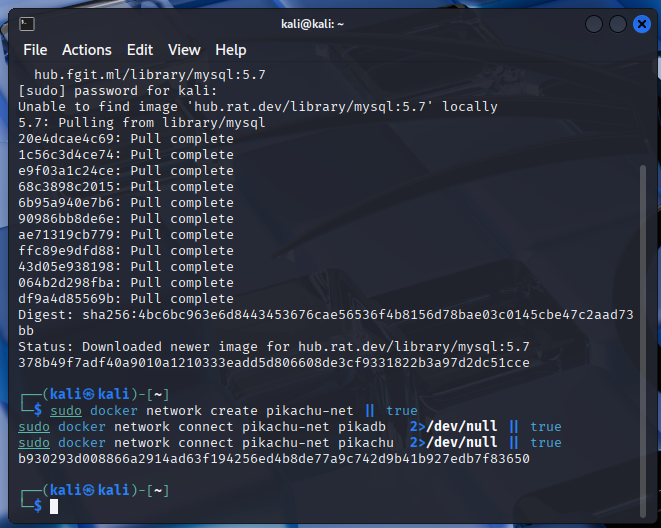Open the Help menu

coord(230,50)
